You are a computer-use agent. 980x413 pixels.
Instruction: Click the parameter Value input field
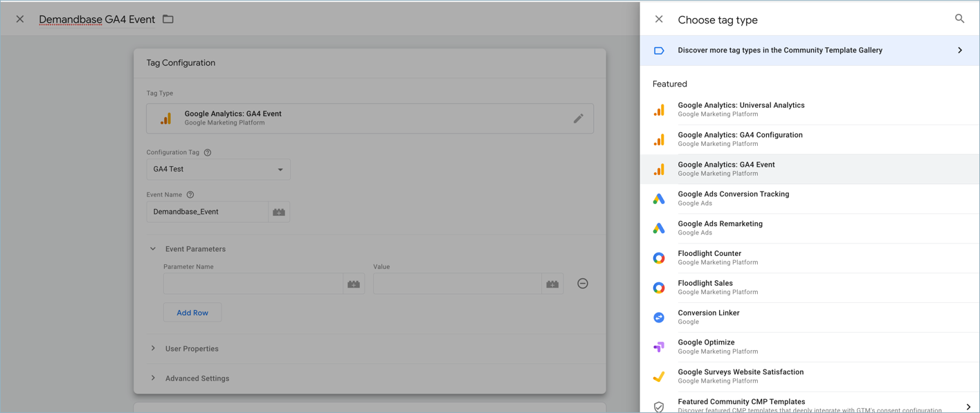[457, 284]
